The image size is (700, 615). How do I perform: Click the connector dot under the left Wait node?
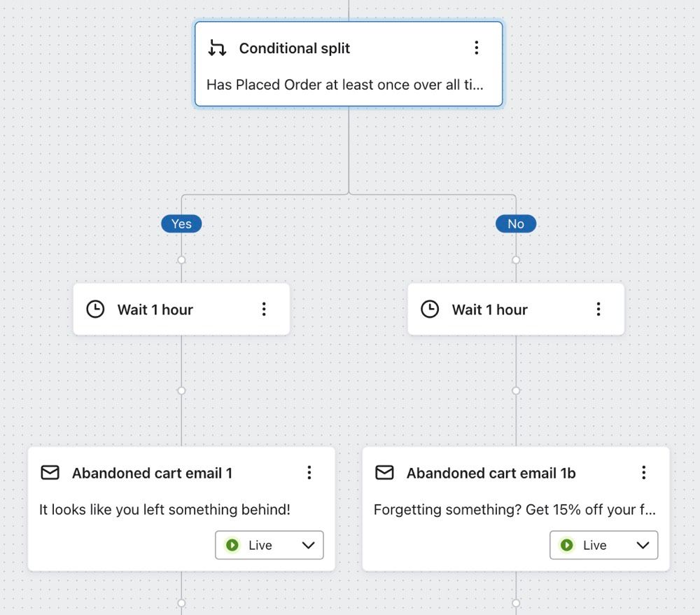click(181, 390)
